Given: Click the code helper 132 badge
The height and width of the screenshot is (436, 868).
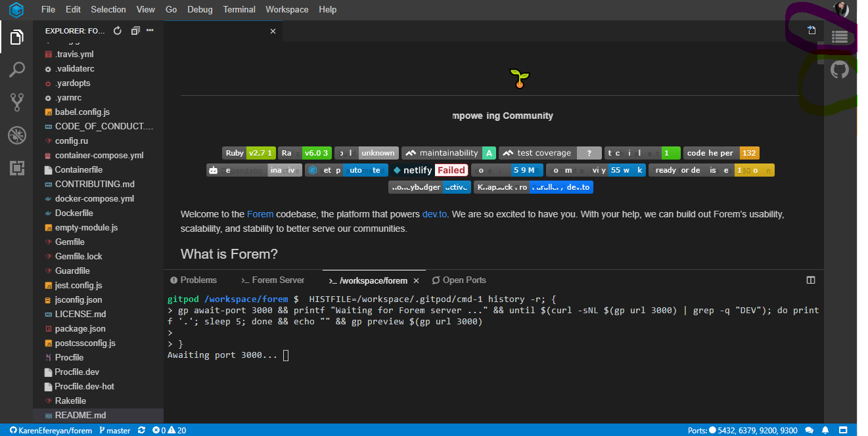Looking at the screenshot, I should [721, 153].
